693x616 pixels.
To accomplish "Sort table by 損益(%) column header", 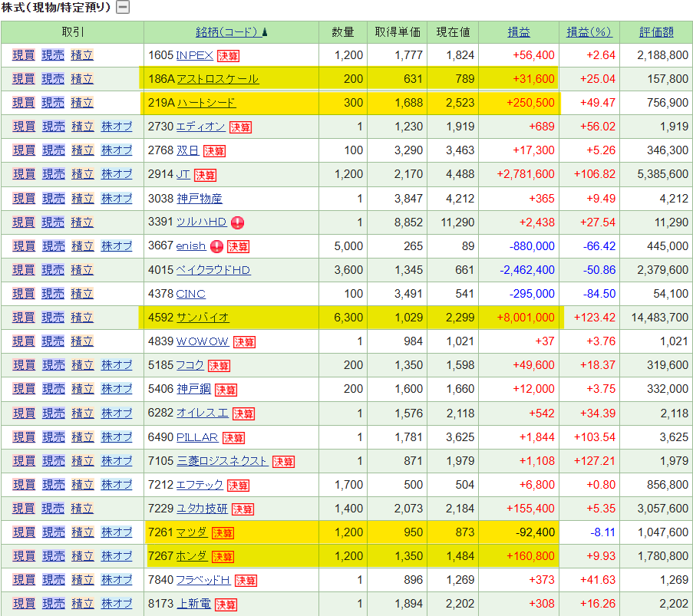I will [x=589, y=32].
